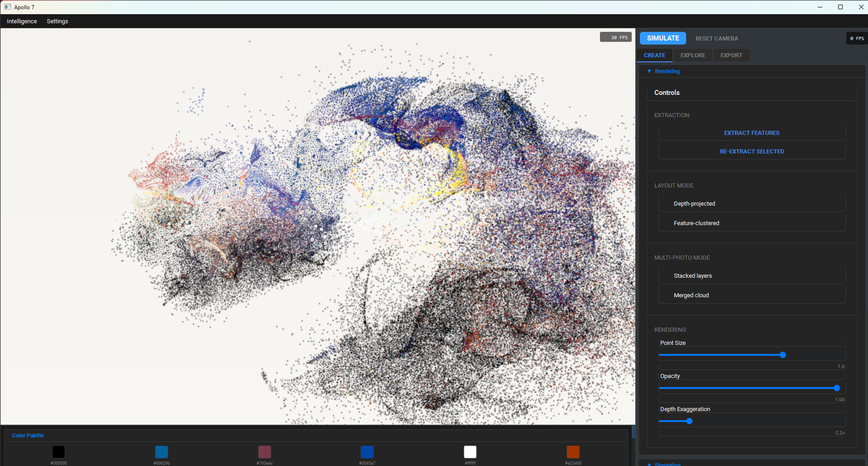
Task: Choose Merged cloud multi-photo mode
Action: [752, 295]
